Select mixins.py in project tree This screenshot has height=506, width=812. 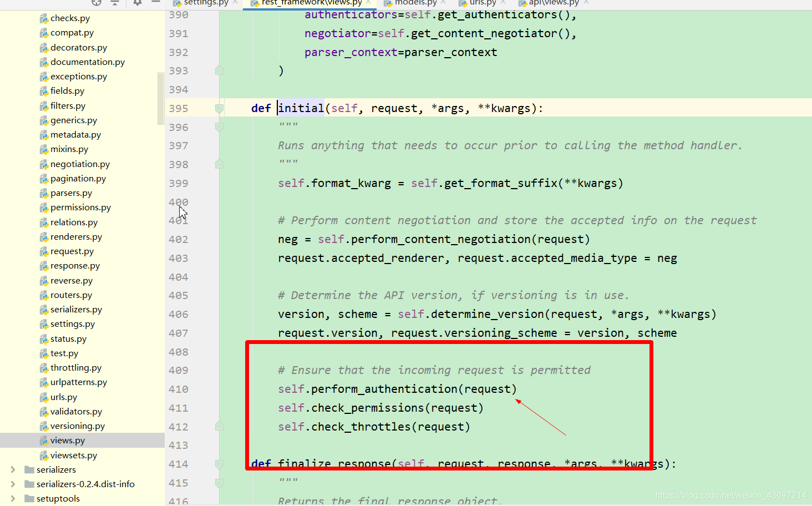tap(69, 149)
